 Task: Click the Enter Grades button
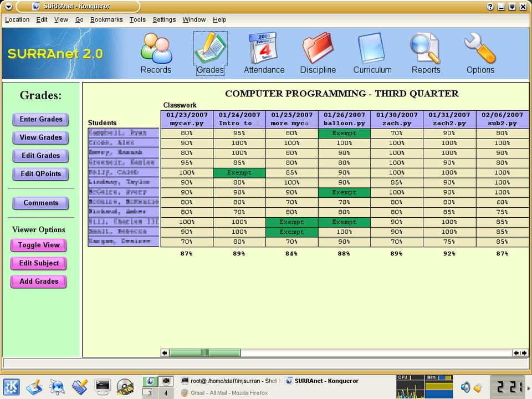(40, 119)
